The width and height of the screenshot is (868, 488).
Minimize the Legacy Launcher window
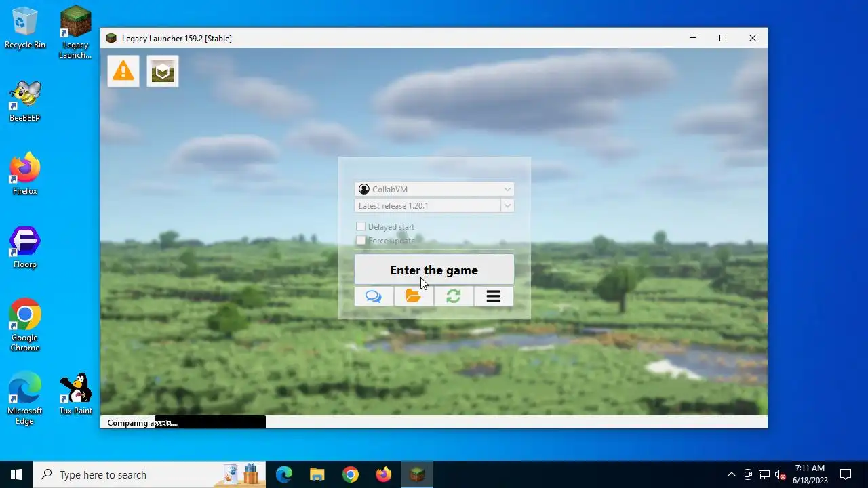pos(693,38)
